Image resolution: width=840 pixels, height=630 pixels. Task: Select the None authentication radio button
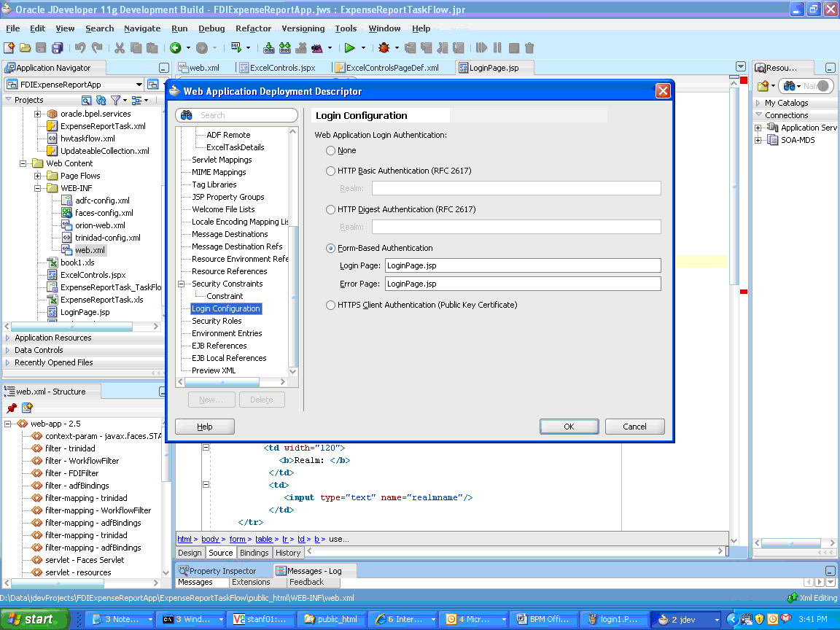pyautogui.click(x=331, y=150)
